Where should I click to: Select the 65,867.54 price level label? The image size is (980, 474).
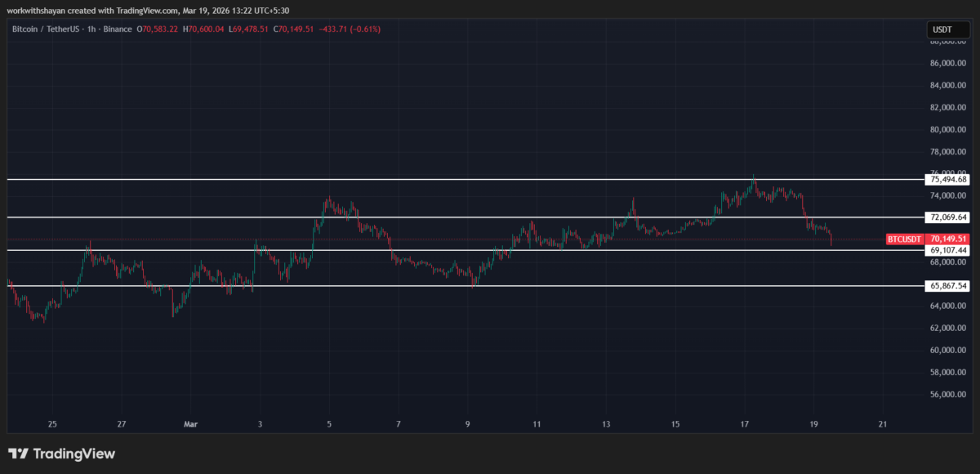pyautogui.click(x=947, y=286)
